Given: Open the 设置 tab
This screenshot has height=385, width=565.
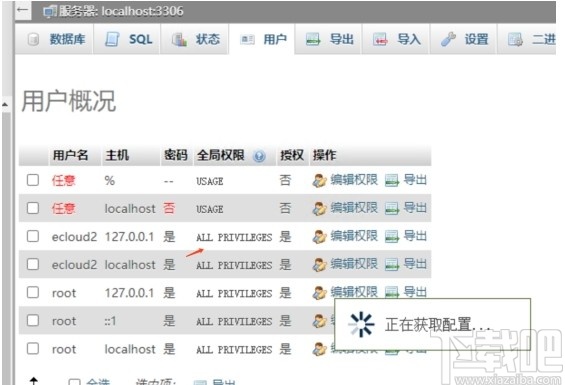Looking at the screenshot, I should coord(463,39).
